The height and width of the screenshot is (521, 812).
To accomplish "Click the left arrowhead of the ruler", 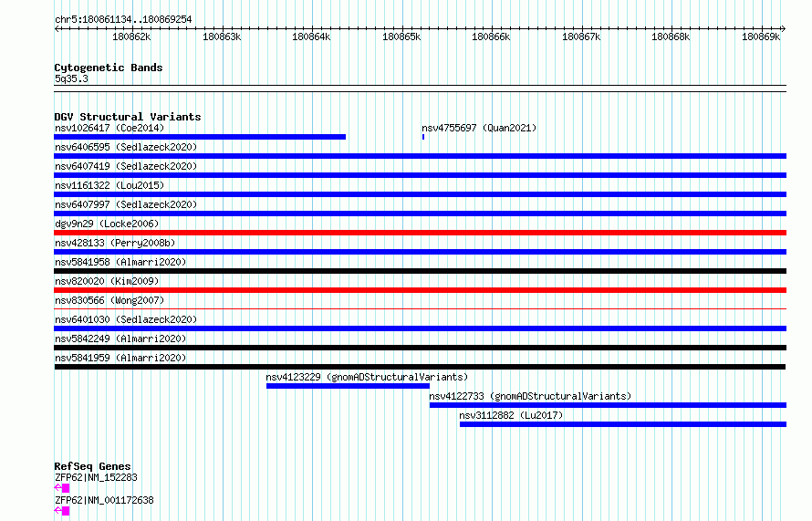I will click(x=57, y=29).
